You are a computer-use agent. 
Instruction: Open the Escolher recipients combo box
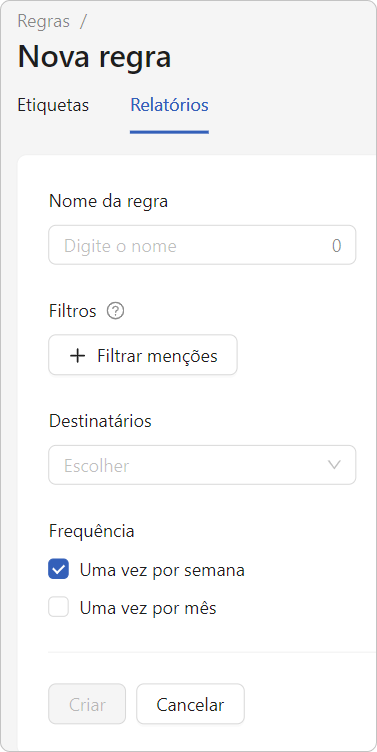click(202, 465)
